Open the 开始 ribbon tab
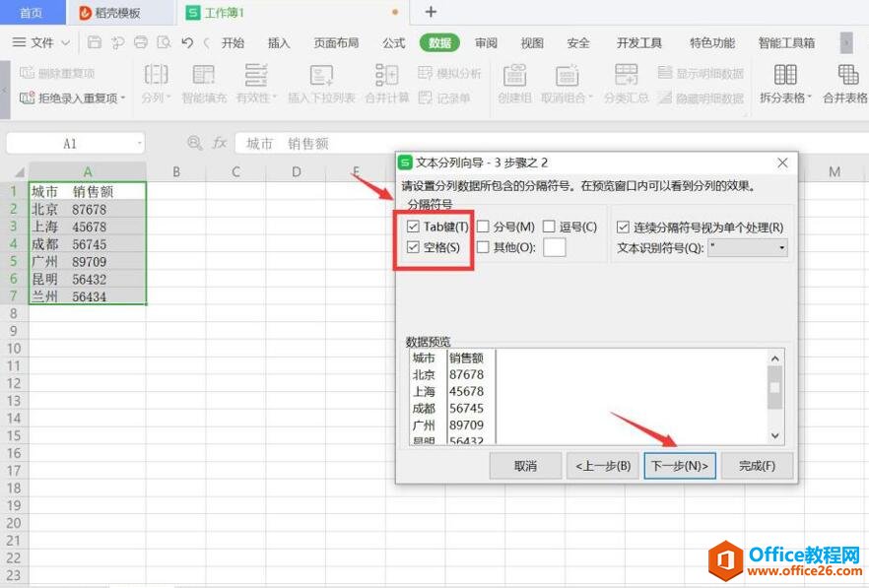This screenshot has width=869, height=588. coord(233,42)
